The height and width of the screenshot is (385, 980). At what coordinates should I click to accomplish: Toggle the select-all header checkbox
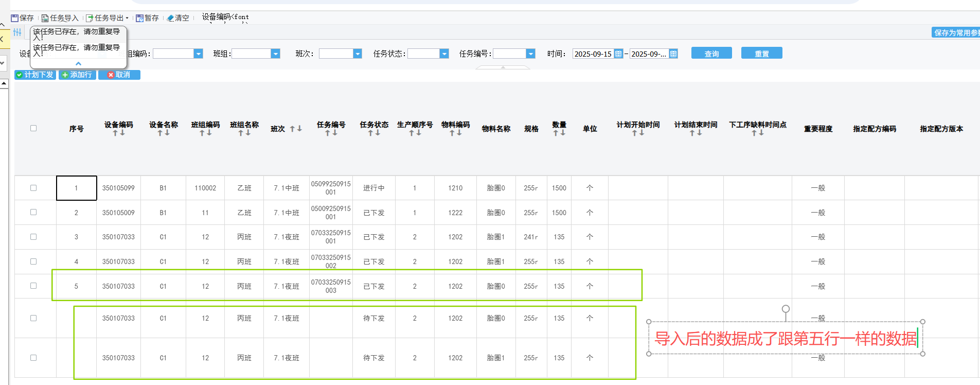[x=33, y=128]
